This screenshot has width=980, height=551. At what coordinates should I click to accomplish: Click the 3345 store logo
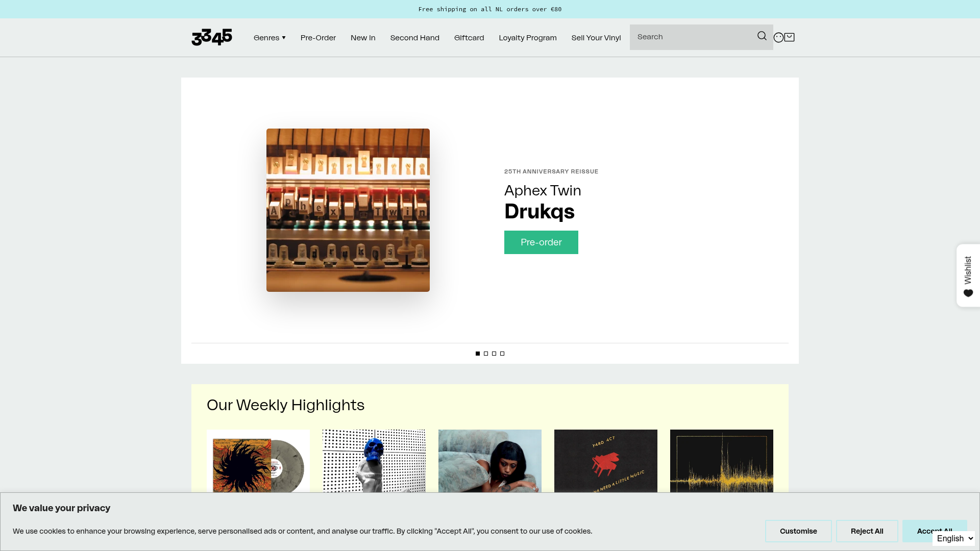212,37
